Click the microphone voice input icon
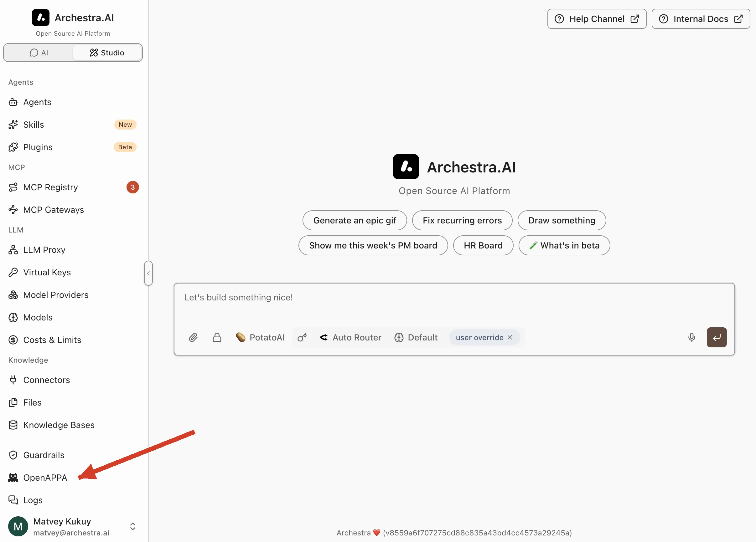 692,337
